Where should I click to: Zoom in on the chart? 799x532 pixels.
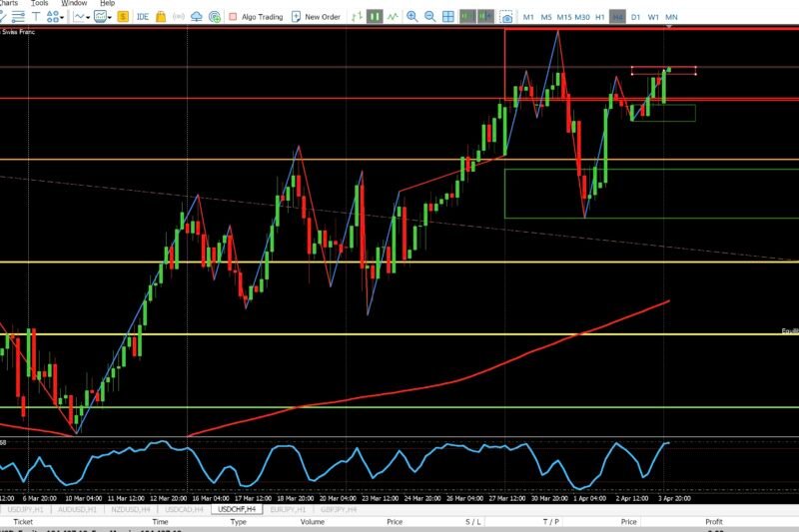coord(412,17)
